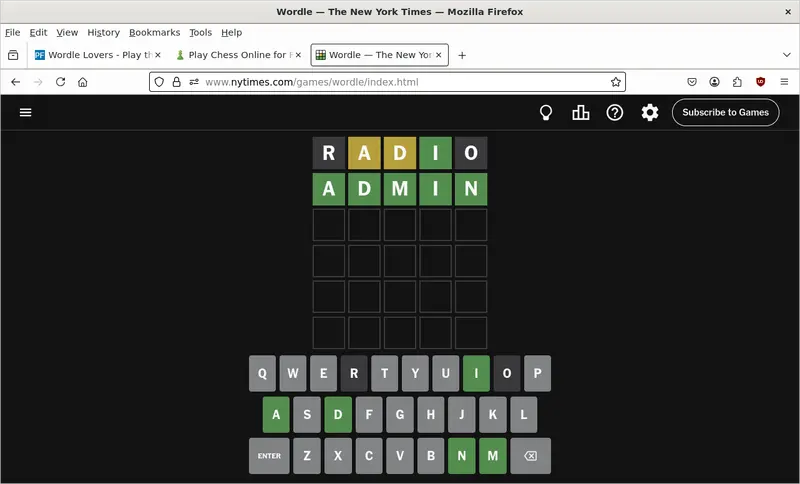This screenshot has height=484, width=800.
Task: Tap the green D key on keyboard
Action: point(338,415)
